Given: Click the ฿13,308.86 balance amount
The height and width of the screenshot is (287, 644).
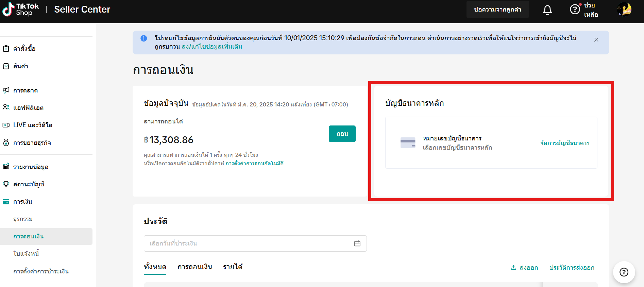Looking at the screenshot, I should click(169, 140).
